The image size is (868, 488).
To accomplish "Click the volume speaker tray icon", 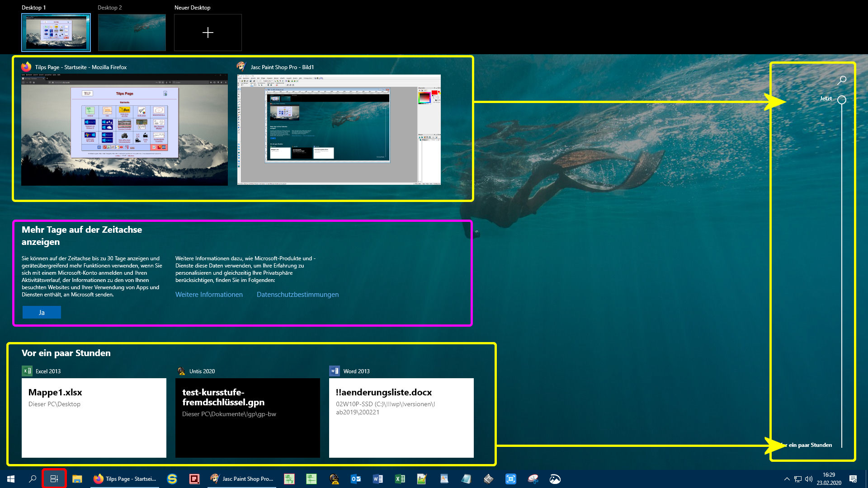I will [809, 479].
